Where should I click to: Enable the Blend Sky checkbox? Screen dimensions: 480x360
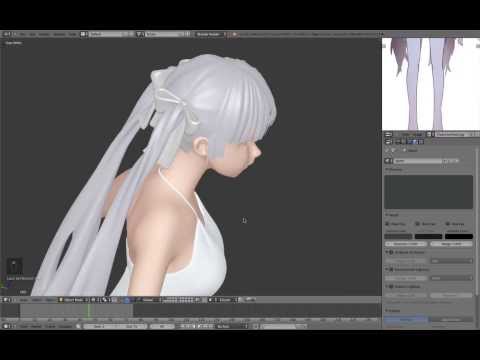[x=418, y=224]
